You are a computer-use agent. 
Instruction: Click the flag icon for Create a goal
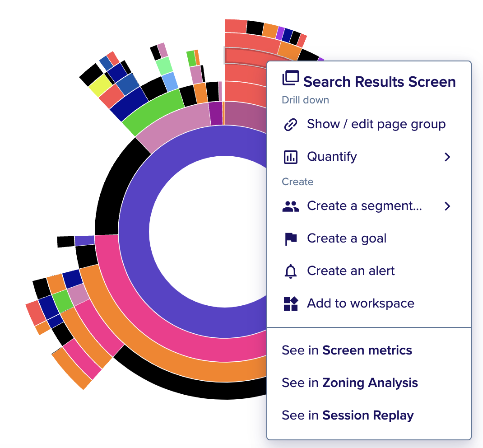[x=291, y=239]
